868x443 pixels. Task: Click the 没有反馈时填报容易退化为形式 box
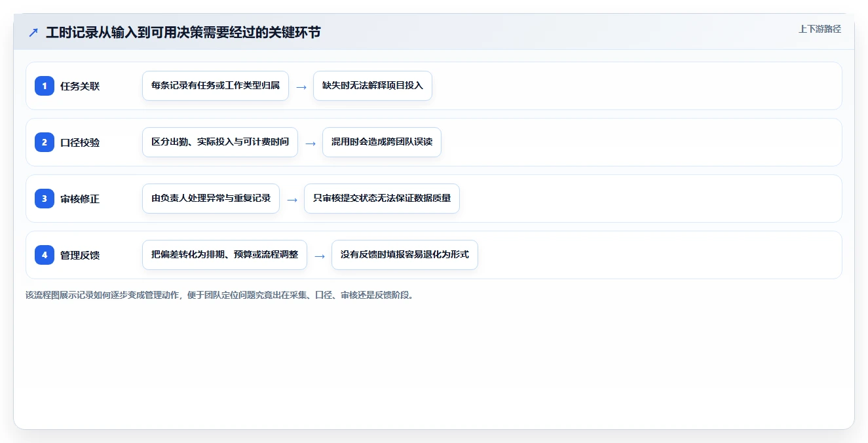pyautogui.click(x=405, y=255)
